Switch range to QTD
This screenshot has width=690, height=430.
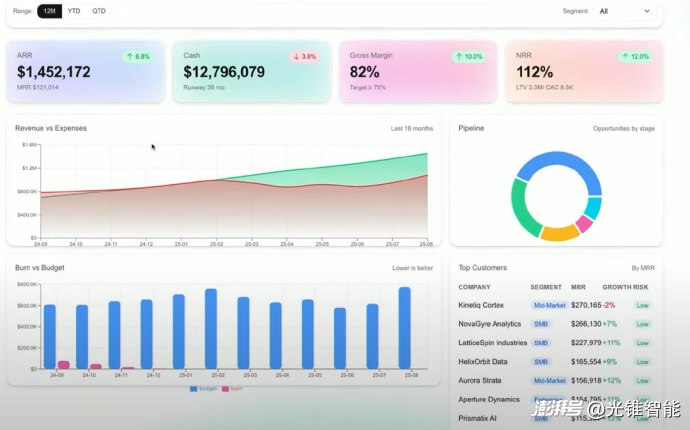[99, 11]
